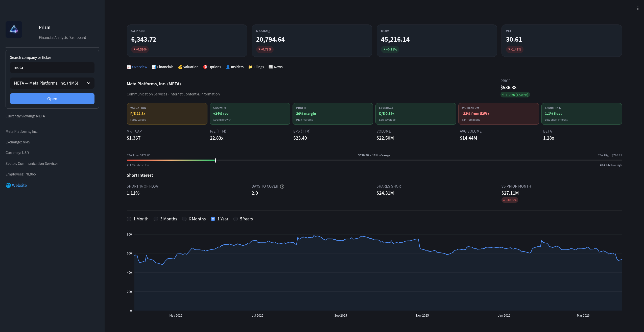The height and width of the screenshot is (332, 644).
Task: Select the 5 Years chart range
Action: coord(243,219)
